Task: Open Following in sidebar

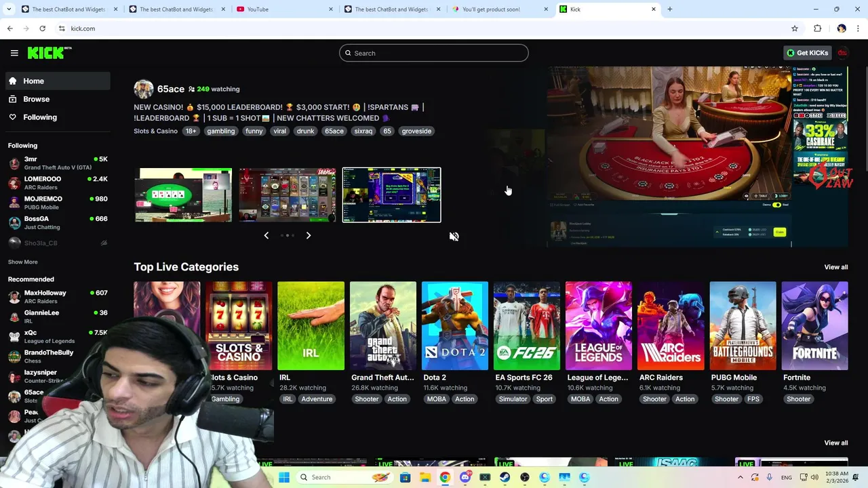Action: (x=58, y=117)
